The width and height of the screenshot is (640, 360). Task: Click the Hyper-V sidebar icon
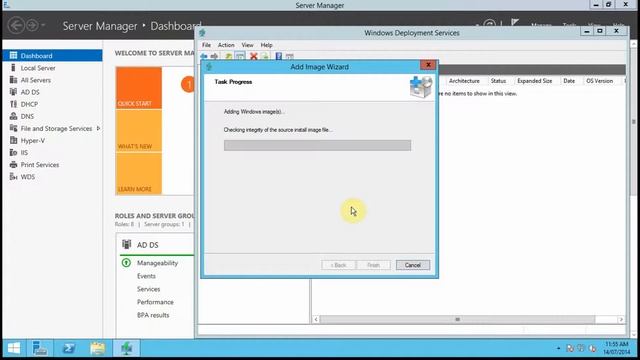(x=13, y=140)
